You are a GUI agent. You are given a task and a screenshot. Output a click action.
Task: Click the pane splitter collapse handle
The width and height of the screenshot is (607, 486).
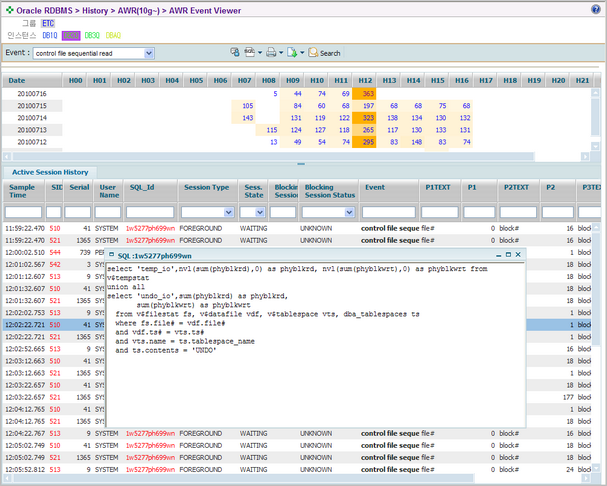[301, 164]
